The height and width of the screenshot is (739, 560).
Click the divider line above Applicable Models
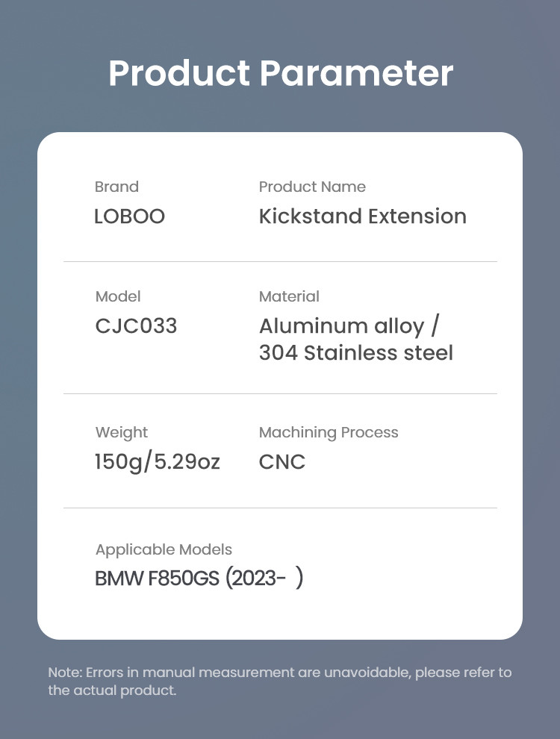[x=280, y=508]
